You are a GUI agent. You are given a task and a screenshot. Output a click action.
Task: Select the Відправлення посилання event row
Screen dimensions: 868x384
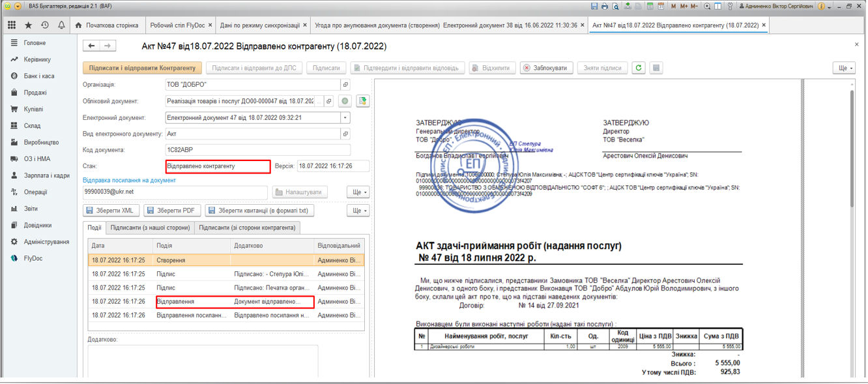226,316
